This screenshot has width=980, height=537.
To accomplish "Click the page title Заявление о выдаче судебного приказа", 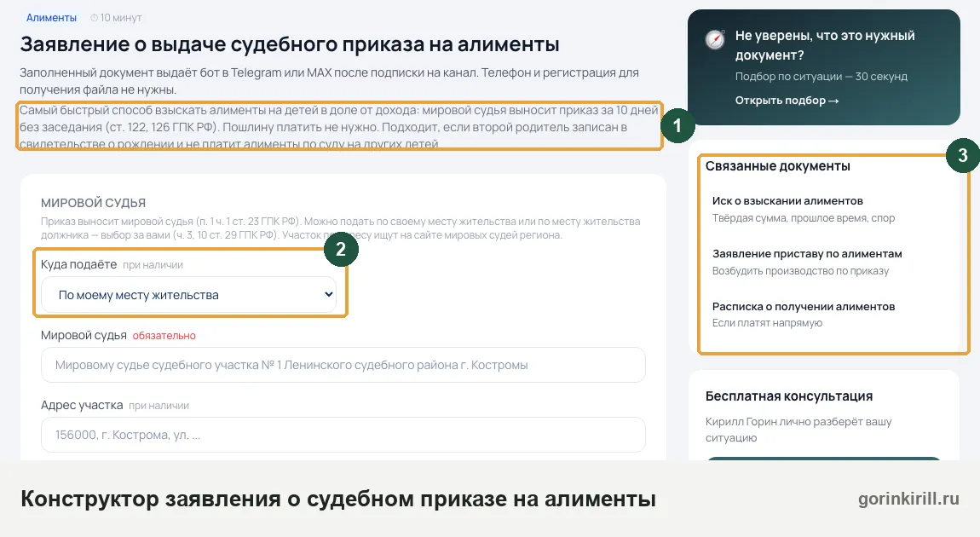I will coord(290,44).
